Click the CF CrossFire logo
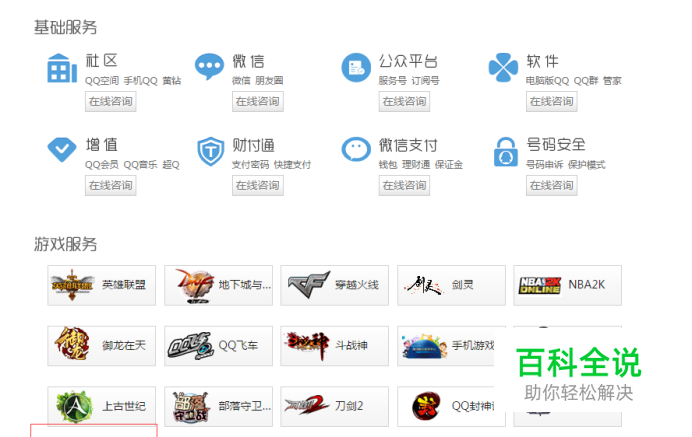This screenshot has height=437, width=692. coord(308,285)
